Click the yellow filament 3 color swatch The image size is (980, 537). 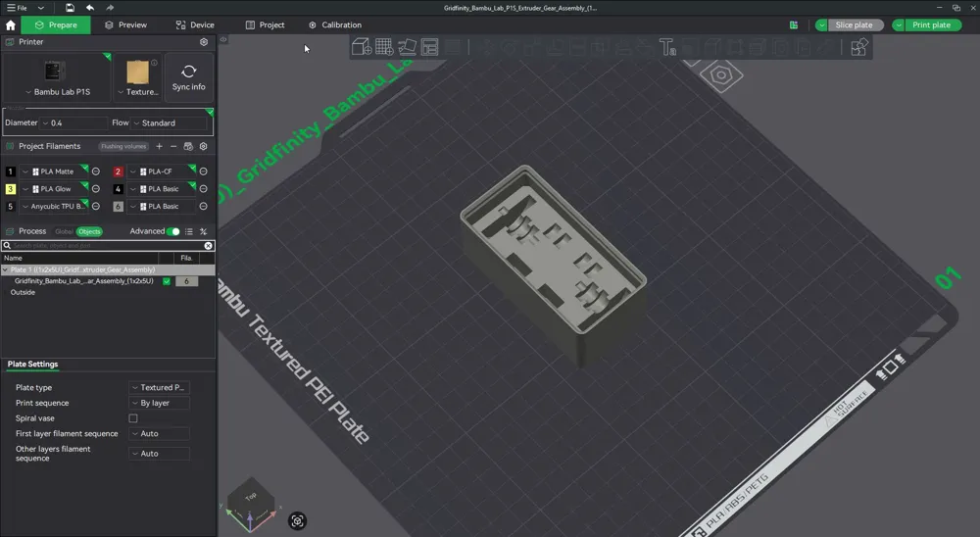point(10,189)
